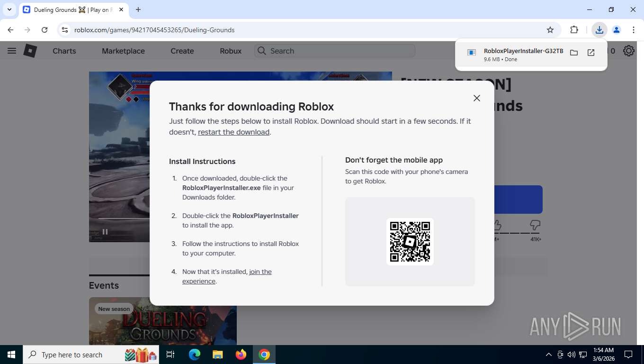Pause the game preview video
The width and height of the screenshot is (644, 364).
click(x=105, y=232)
